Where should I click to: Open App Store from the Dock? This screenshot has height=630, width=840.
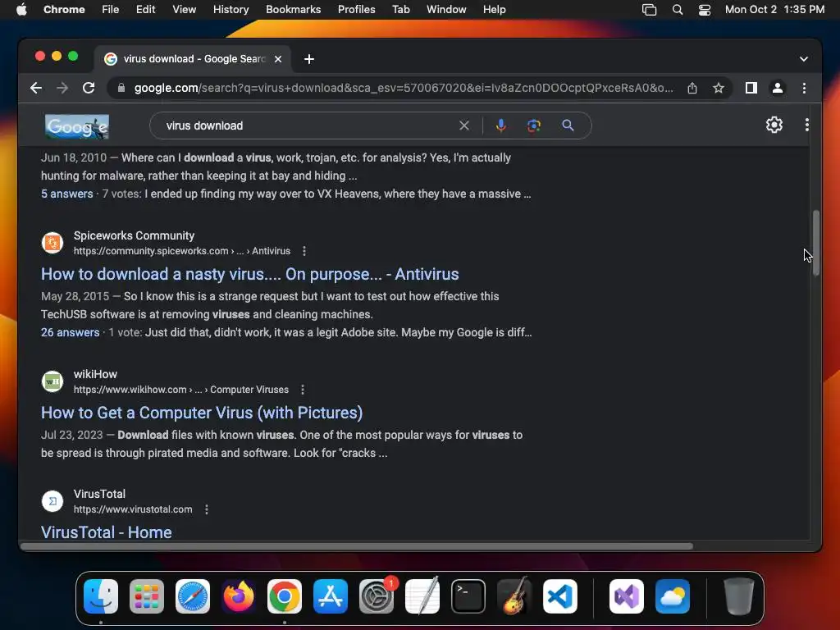pyautogui.click(x=331, y=596)
